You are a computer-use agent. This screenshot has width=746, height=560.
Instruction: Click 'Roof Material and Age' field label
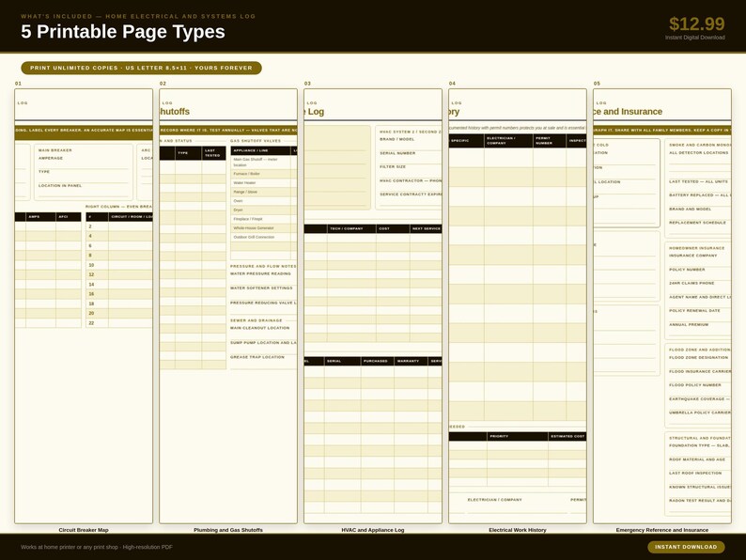point(697,459)
